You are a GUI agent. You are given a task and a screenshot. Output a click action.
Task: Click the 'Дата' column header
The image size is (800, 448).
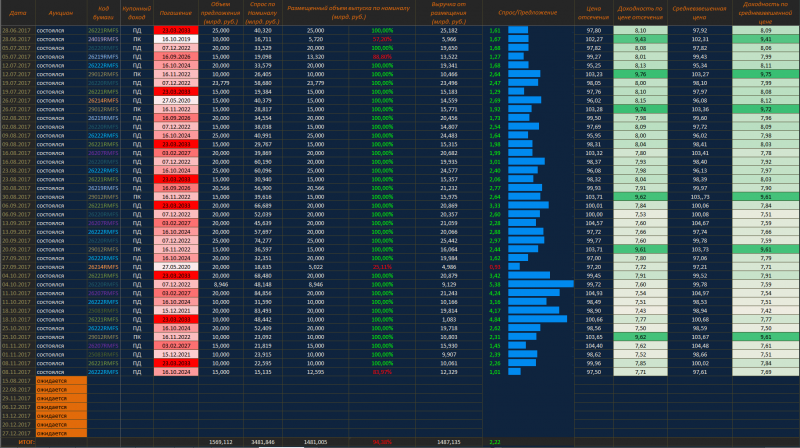pos(17,14)
